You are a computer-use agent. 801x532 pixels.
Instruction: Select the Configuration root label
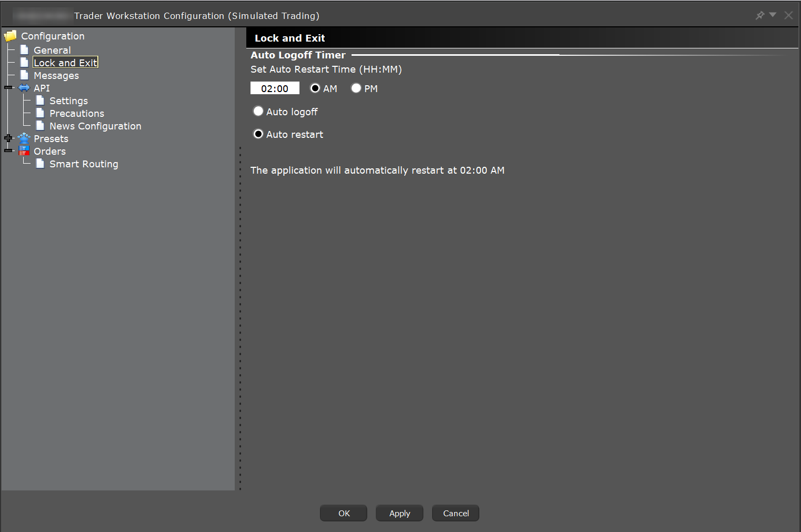click(x=53, y=36)
